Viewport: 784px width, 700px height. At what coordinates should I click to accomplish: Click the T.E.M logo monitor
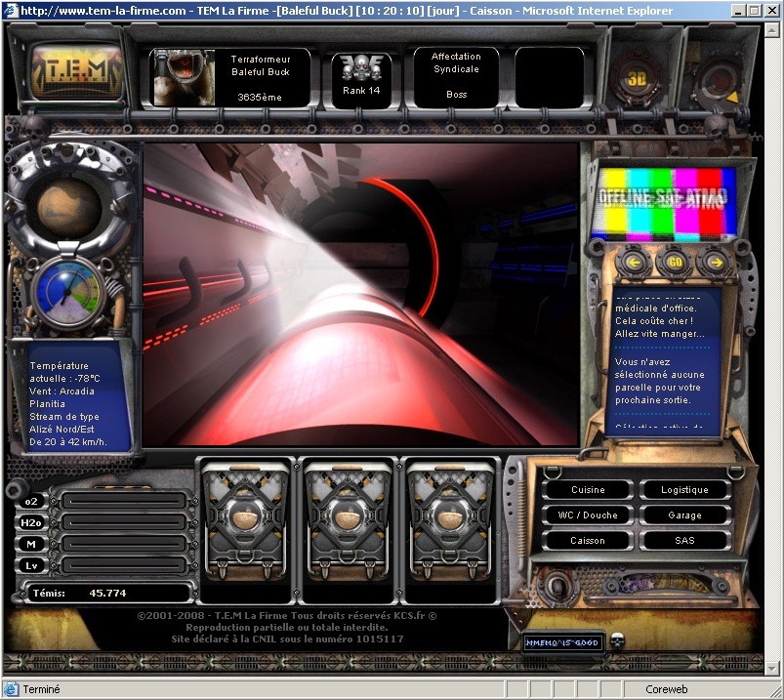pos(77,74)
